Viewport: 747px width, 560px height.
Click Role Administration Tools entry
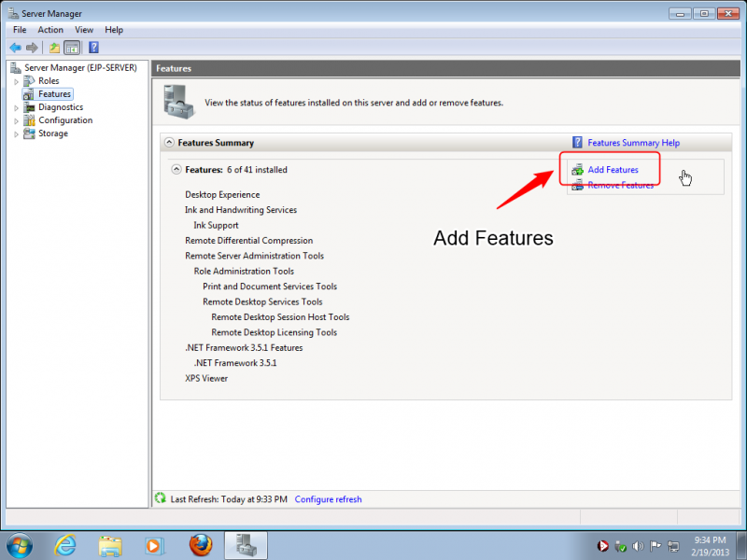244,271
